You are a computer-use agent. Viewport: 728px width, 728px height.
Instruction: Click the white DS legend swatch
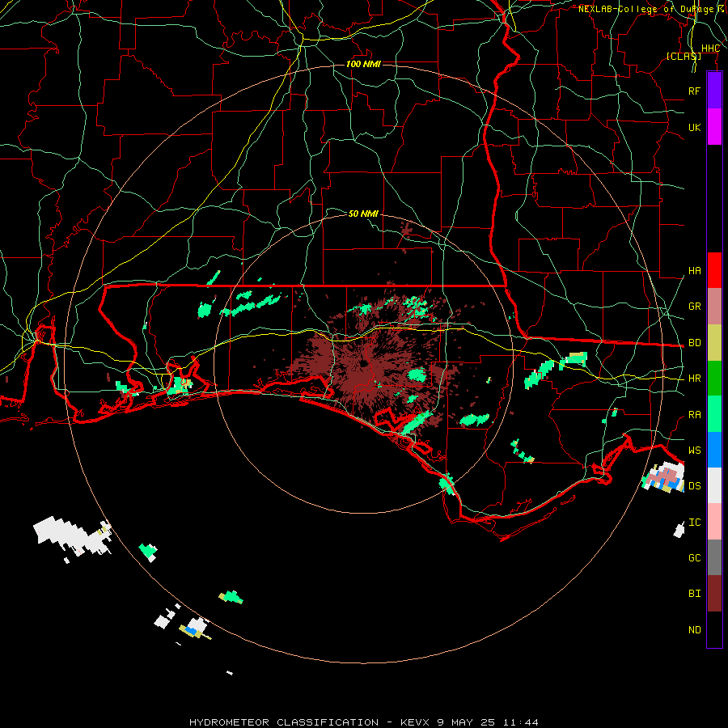click(x=714, y=485)
